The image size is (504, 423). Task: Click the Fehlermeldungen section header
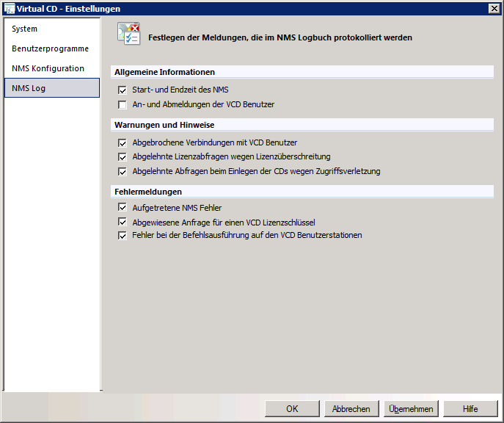click(x=302, y=192)
